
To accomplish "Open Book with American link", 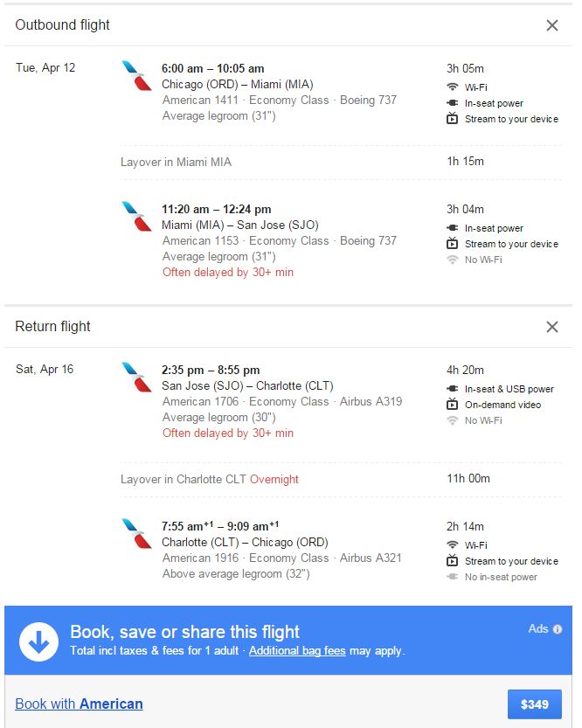I will click(x=79, y=704).
